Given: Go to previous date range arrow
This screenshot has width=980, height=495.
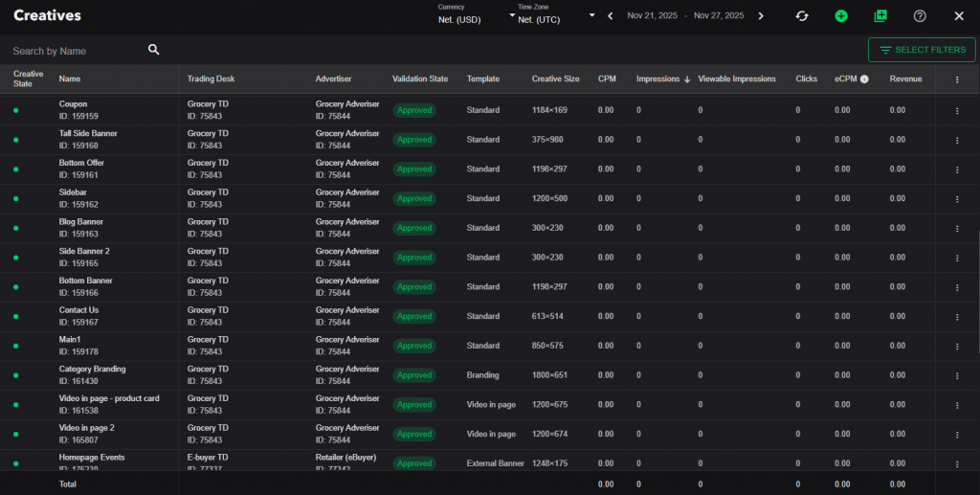Looking at the screenshot, I should pos(610,16).
